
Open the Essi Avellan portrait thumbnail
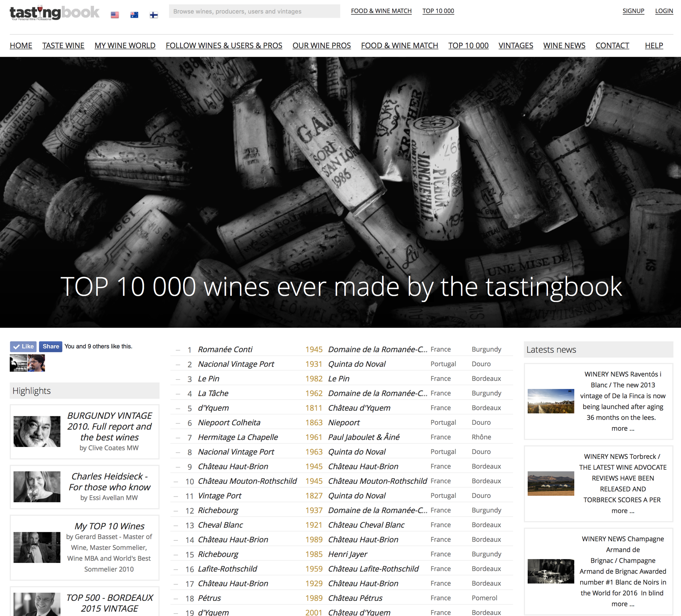(x=37, y=487)
